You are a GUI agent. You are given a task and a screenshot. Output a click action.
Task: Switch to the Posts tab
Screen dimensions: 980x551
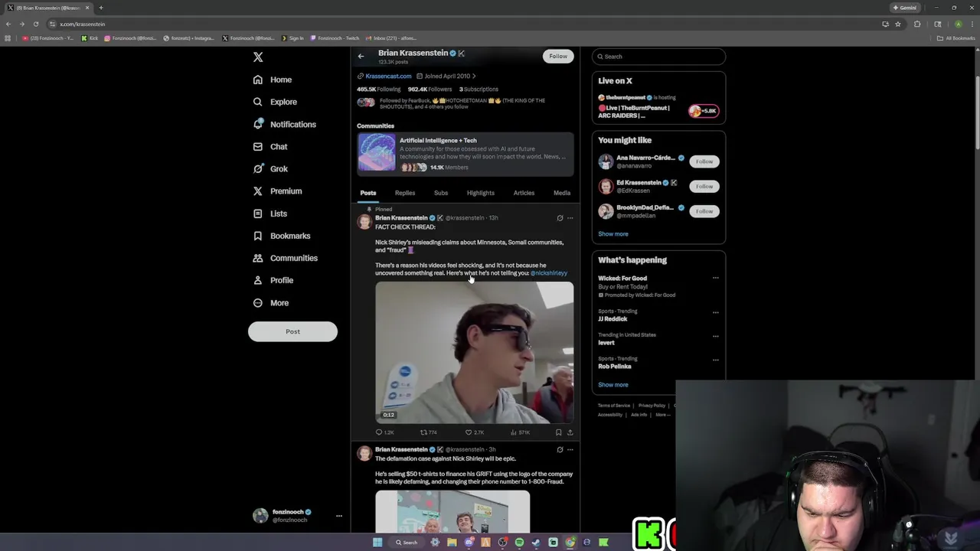pos(368,193)
